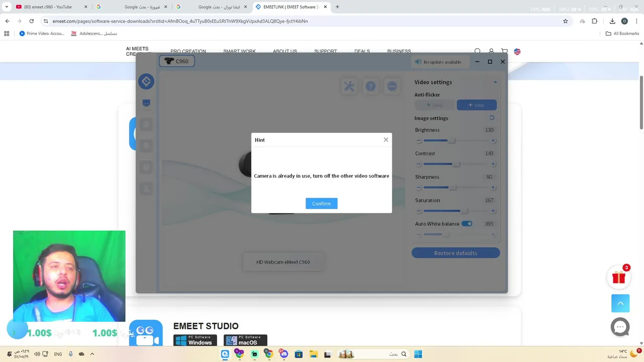
Task: Reset Image settings with refresh icon
Action: coord(492,118)
